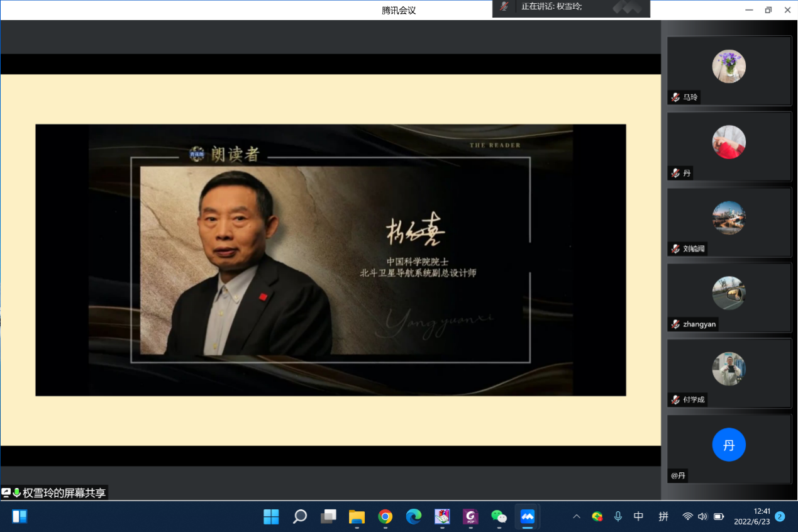Screen dimensions: 798x532
Task: Open Microsoft Edge from the taskbar
Action: point(413,516)
